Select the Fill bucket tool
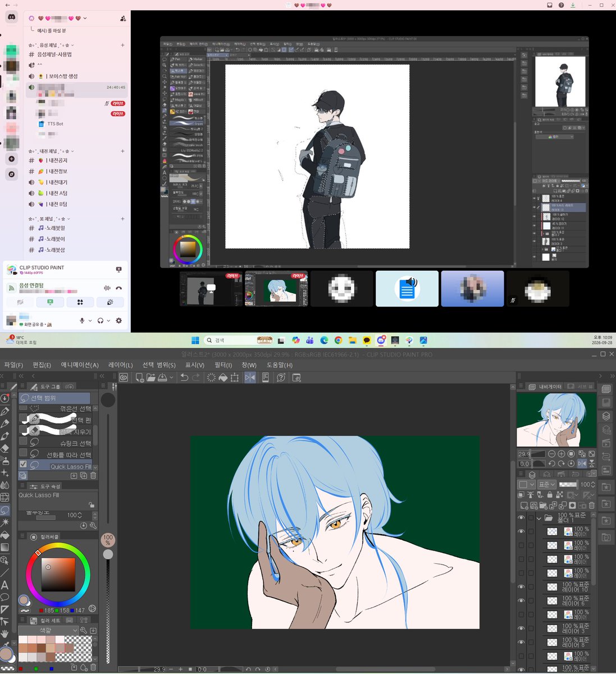The width and height of the screenshot is (616, 674). (5, 535)
